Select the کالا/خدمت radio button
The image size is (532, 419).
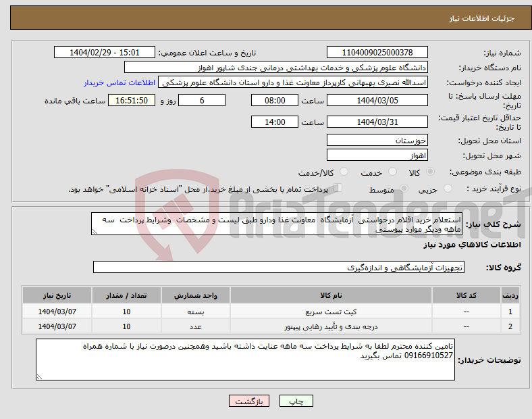click(344, 172)
